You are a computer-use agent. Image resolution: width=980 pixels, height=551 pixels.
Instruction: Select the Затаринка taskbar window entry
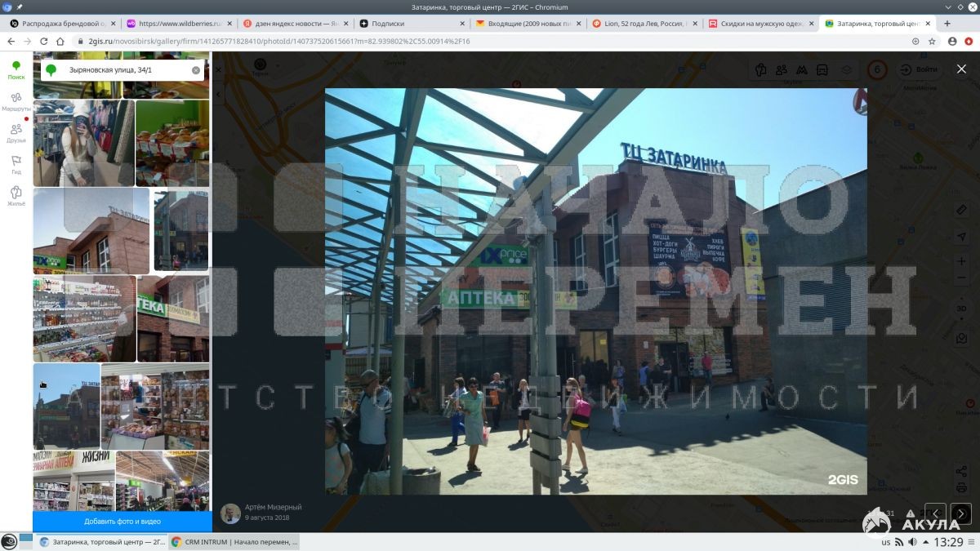[102, 541]
